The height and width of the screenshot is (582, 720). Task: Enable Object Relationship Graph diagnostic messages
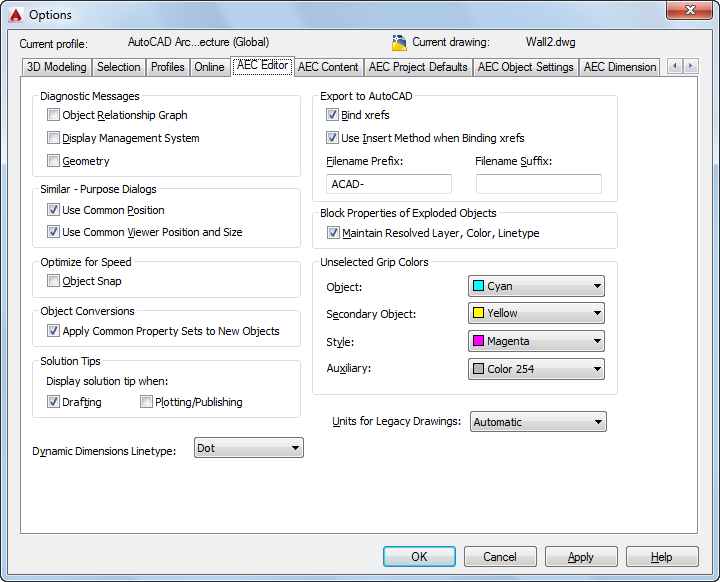pos(53,115)
